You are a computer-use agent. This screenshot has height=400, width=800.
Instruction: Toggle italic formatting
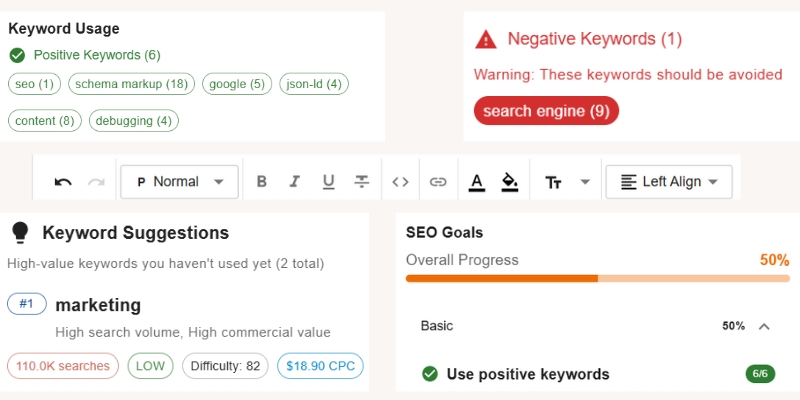tap(294, 182)
